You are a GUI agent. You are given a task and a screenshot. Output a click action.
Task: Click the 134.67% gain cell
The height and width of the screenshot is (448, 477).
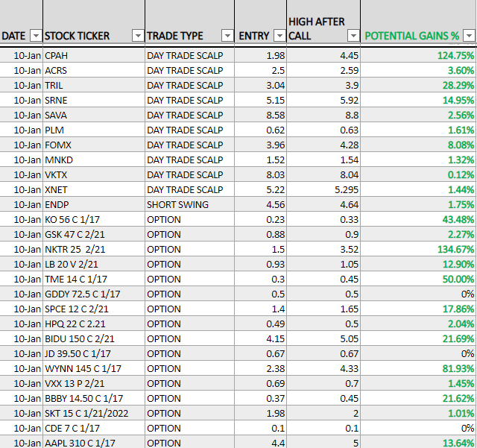(418, 249)
